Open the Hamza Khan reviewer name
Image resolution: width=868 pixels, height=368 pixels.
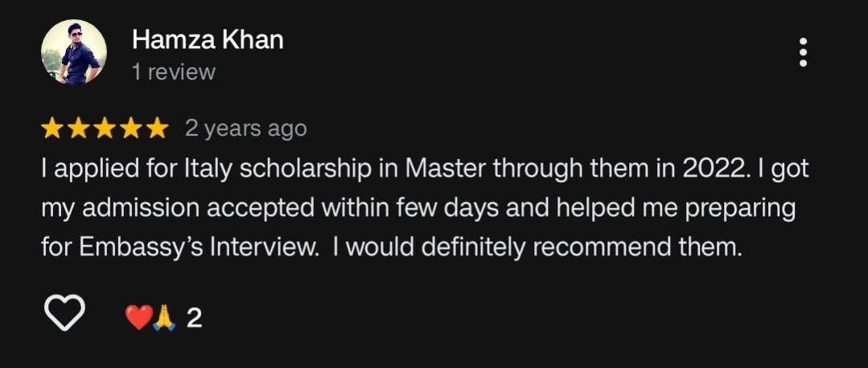[208, 39]
